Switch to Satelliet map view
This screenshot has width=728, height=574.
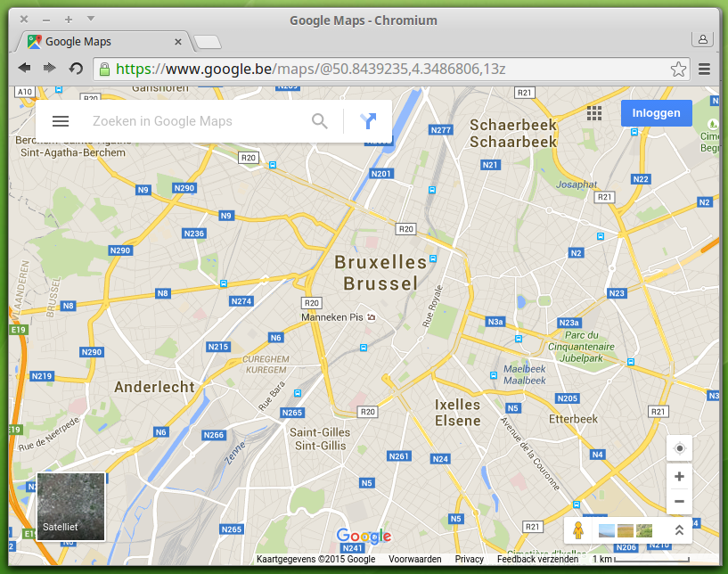tap(71, 507)
